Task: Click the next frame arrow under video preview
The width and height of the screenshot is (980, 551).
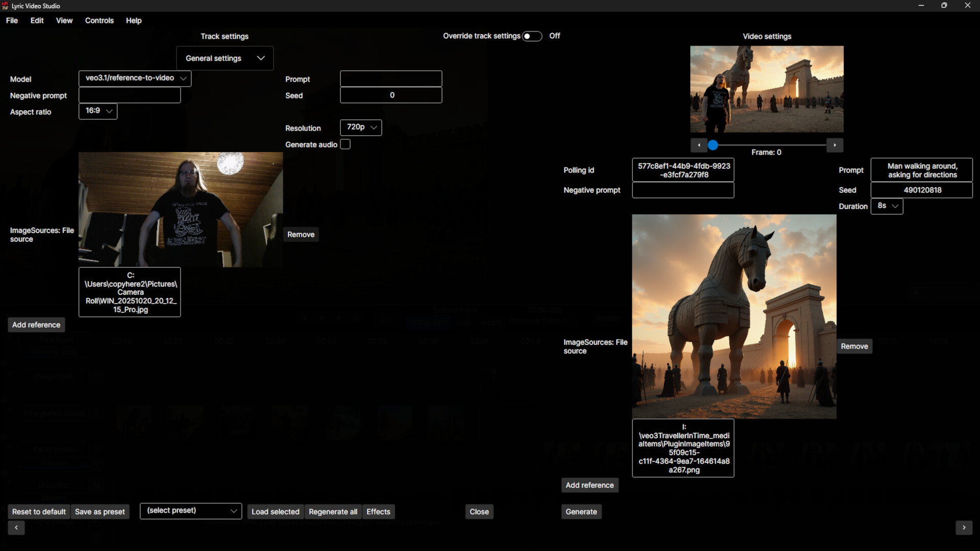Action: (x=835, y=145)
